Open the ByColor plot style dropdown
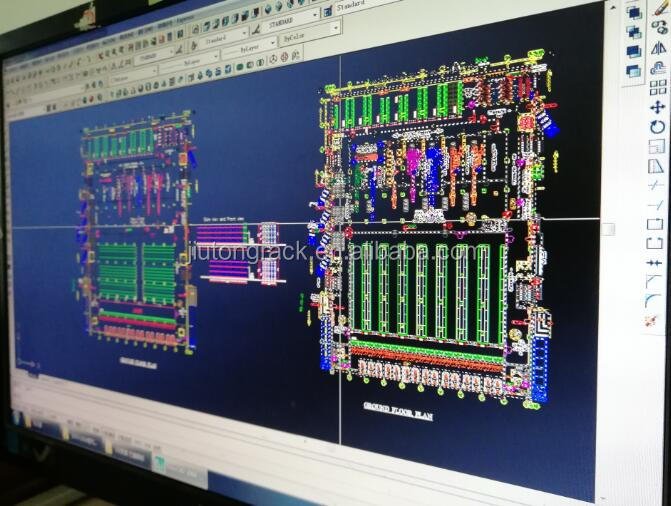The height and width of the screenshot is (506, 671). [x=311, y=34]
